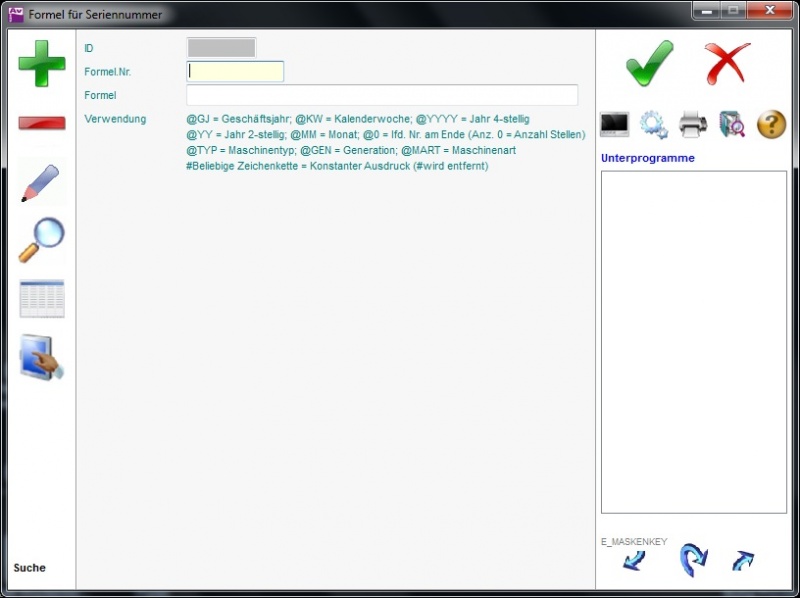Click the green plus add record icon
The height and width of the screenshot is (598, 800).
coord(42,63)
